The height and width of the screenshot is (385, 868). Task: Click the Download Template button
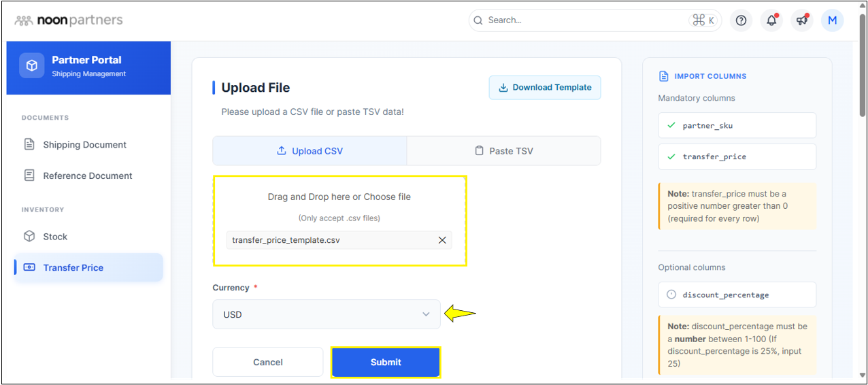pyautogui.click(x=544, y=88)
